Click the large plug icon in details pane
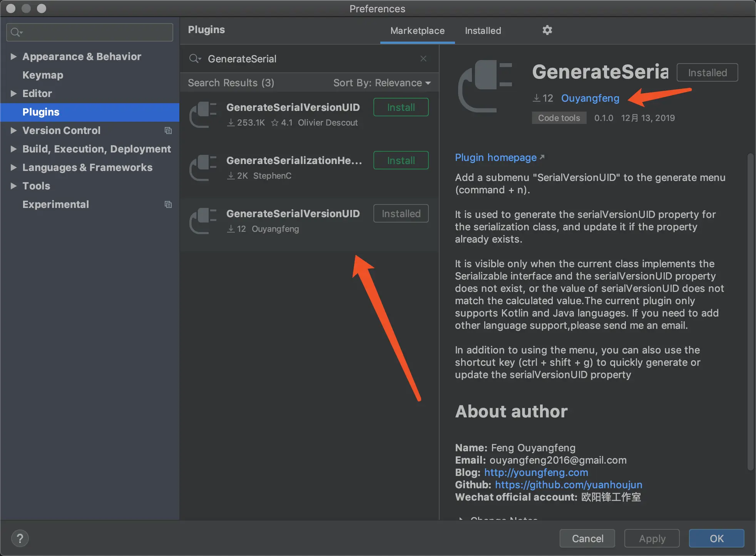This screenshot has height=556, width=756. point(485,86)
